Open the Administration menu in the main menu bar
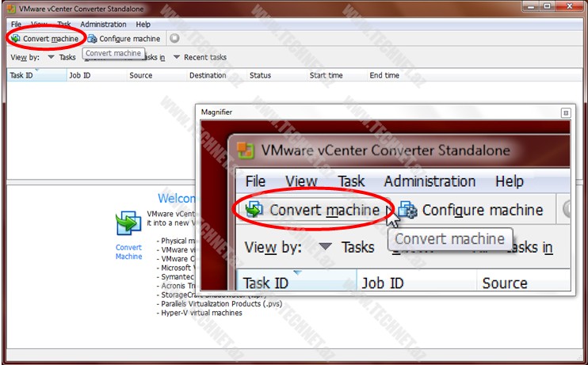This screenshot has width=588, height=365. point(102,25)
